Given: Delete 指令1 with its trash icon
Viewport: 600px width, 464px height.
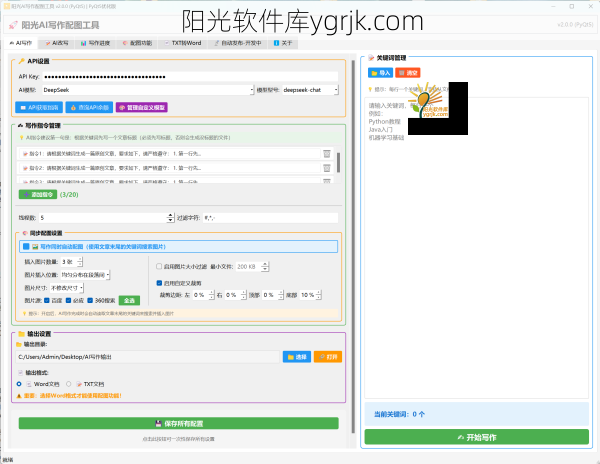Looking at the screenshot, I should pyautogui.click(x=327, y=153).
